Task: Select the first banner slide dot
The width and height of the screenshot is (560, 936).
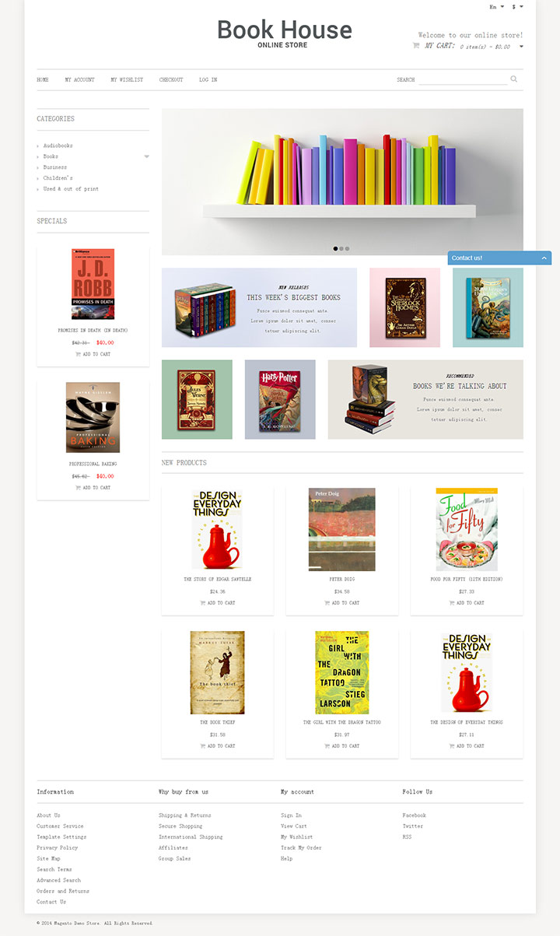Action: 335,249
